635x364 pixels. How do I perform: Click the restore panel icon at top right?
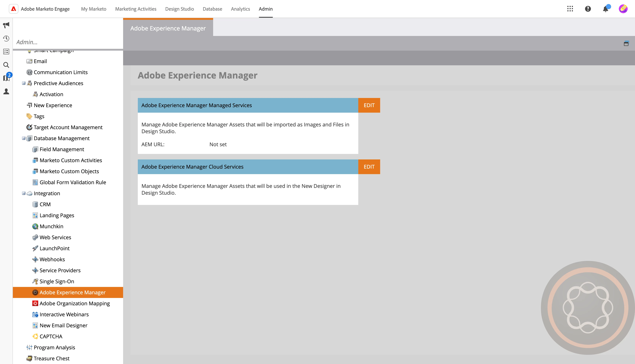click(x=626, y=43)
